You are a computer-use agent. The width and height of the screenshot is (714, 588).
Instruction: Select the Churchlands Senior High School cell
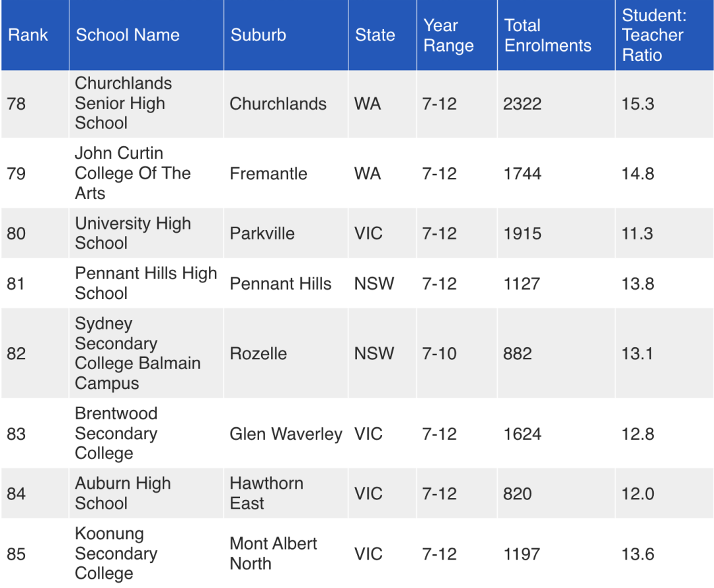(x=123, y=103)
